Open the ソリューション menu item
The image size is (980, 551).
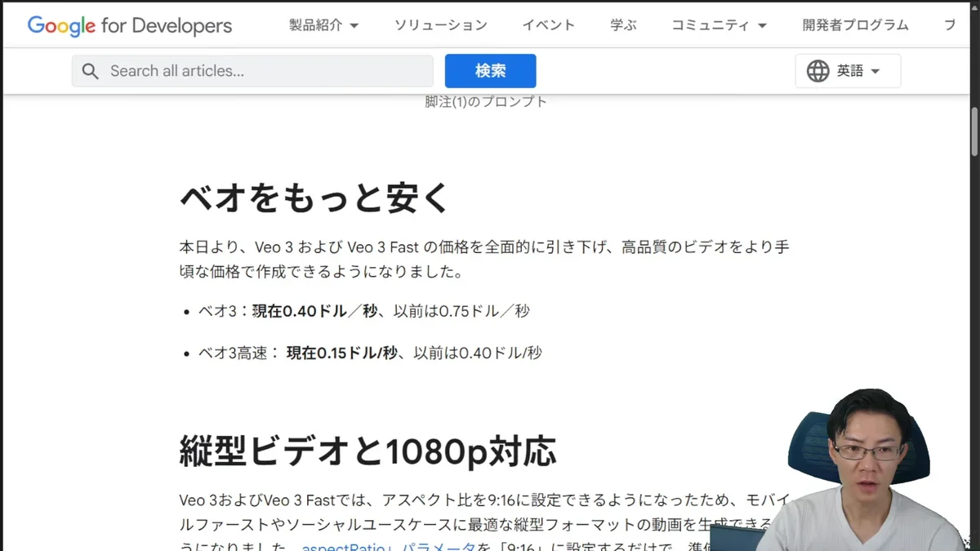440,25
